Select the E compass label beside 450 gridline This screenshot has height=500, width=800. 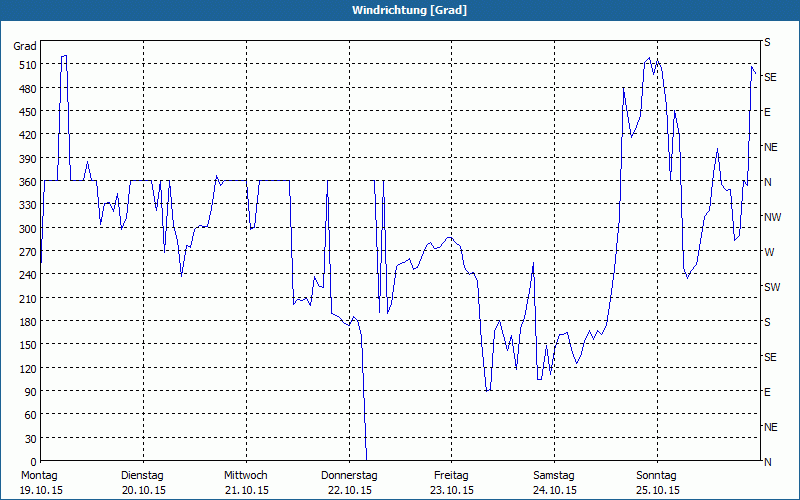[x=767, y=112]
